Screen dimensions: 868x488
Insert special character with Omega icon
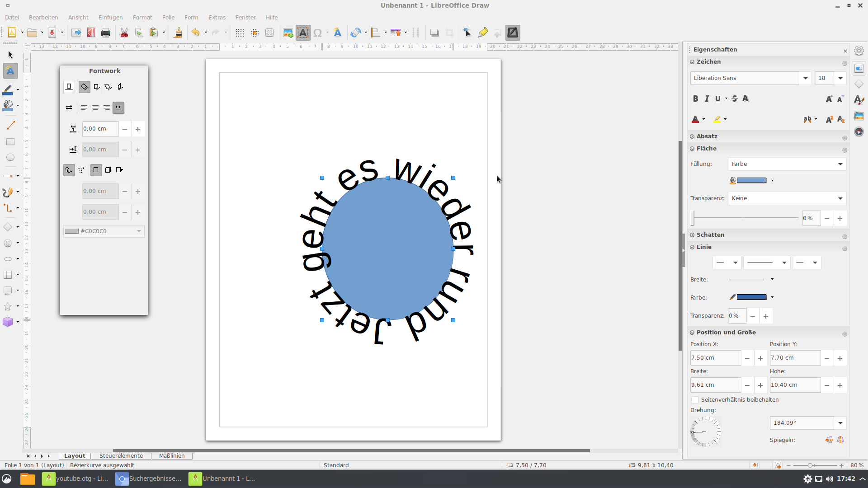317,33
